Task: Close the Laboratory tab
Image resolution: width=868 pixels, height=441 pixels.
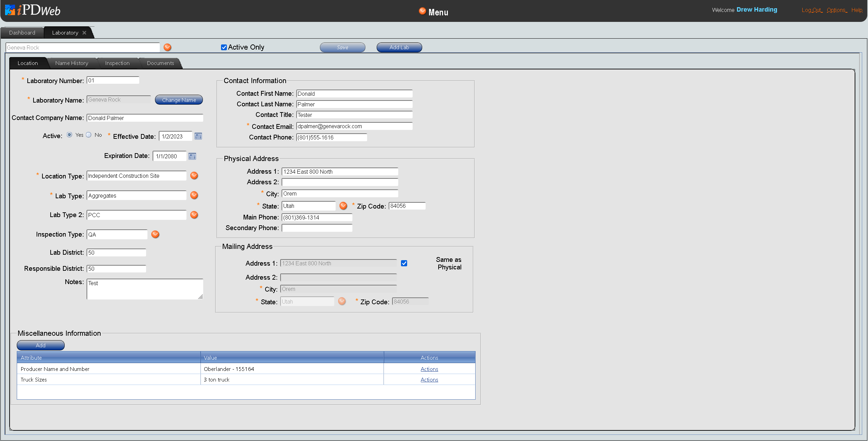Action: pos(85,33)
